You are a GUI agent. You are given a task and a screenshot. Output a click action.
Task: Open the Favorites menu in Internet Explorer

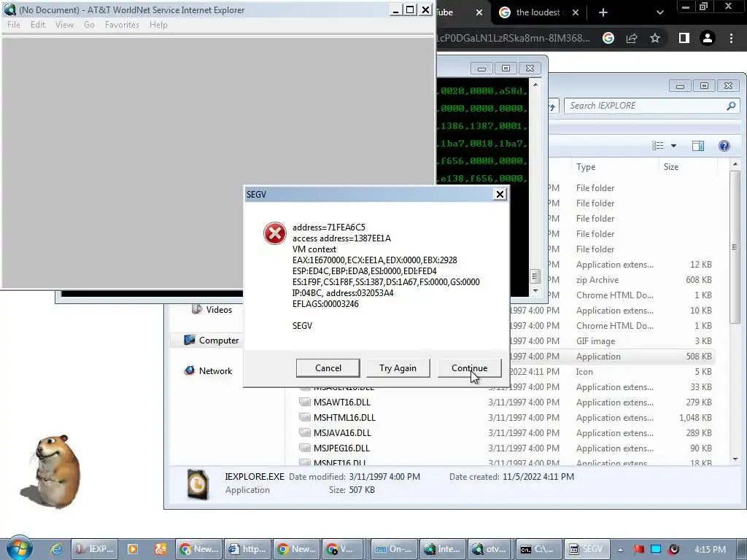click(122, 25)
